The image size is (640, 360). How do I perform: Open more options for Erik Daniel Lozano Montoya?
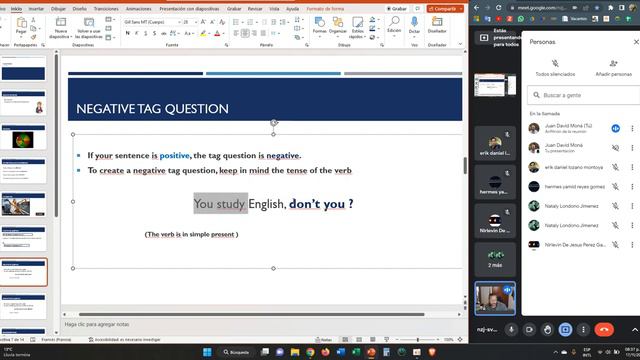(x=632, y=167)
